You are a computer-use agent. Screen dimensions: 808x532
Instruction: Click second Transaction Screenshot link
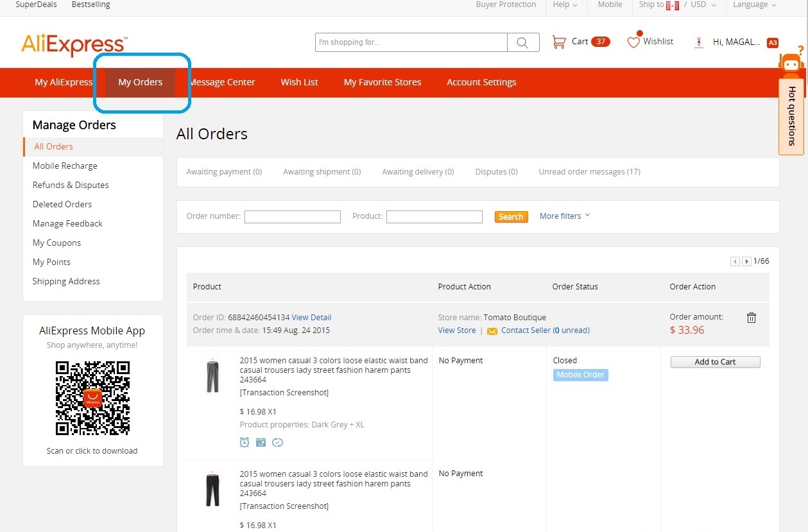tap(284, 506)
